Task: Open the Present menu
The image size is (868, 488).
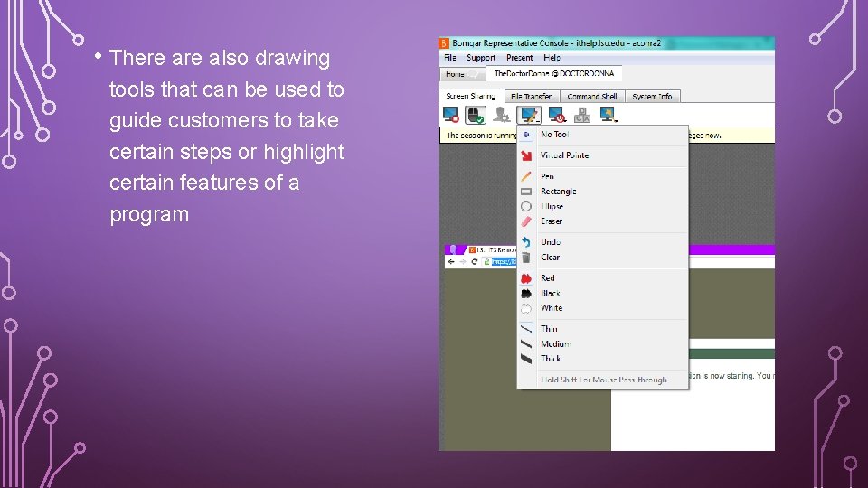Action: point(519,58)
